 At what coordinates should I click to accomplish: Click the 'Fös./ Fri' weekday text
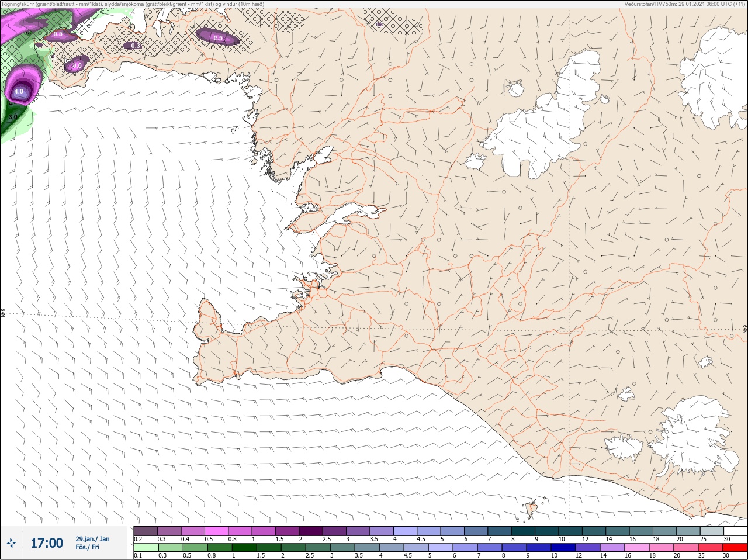tap(87, 547)
